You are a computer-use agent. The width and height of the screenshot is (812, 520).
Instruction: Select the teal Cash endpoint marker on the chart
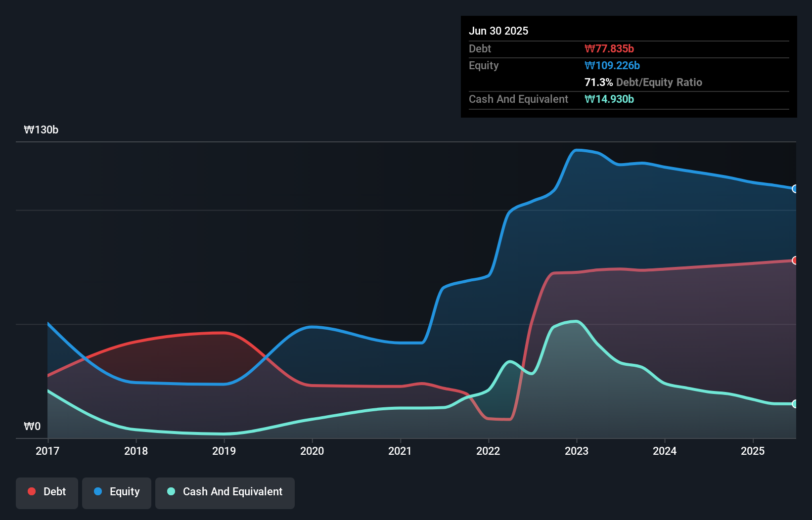(795, 404)
